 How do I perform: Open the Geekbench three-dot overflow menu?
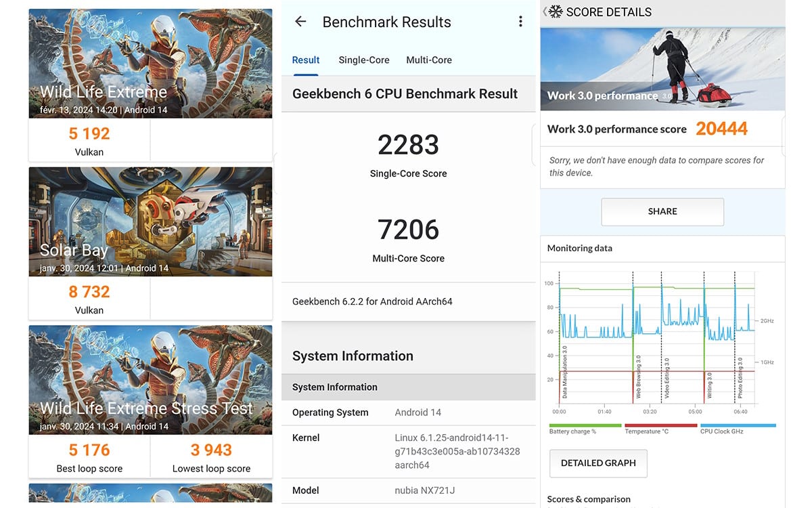click(x=520, y=22)
